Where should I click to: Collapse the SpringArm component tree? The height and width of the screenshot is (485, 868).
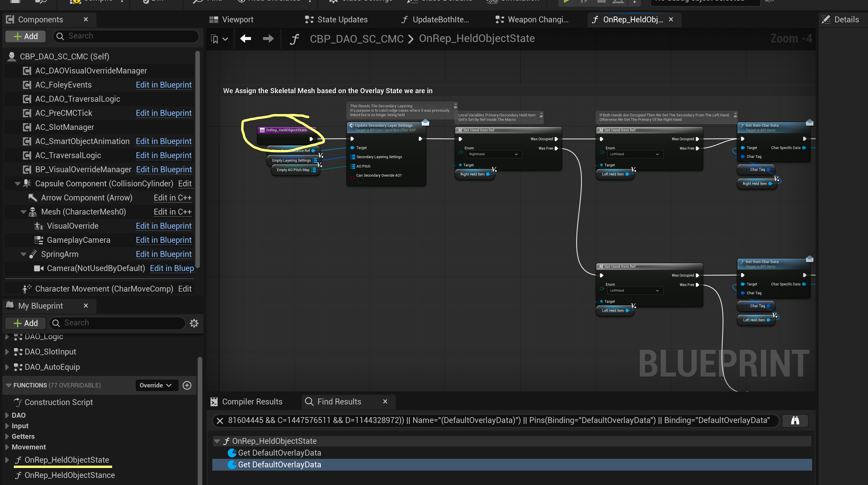tap(23, 254)
